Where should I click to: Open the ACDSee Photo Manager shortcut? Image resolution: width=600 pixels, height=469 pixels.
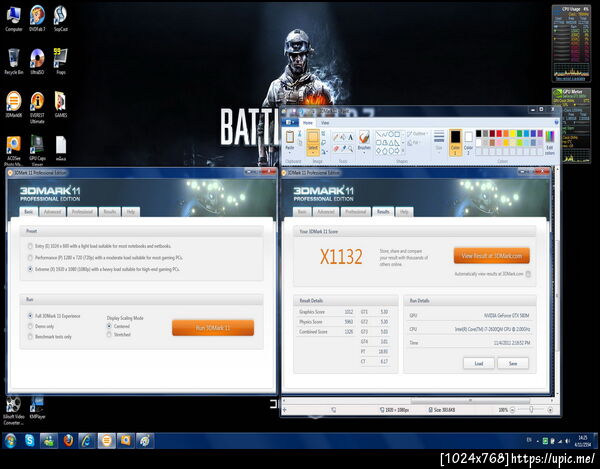pos(13,150)
